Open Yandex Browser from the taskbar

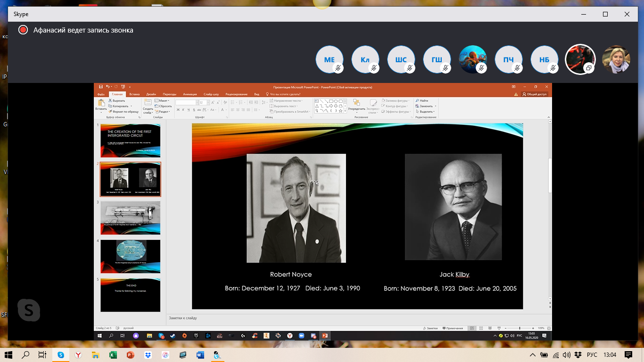78,354
